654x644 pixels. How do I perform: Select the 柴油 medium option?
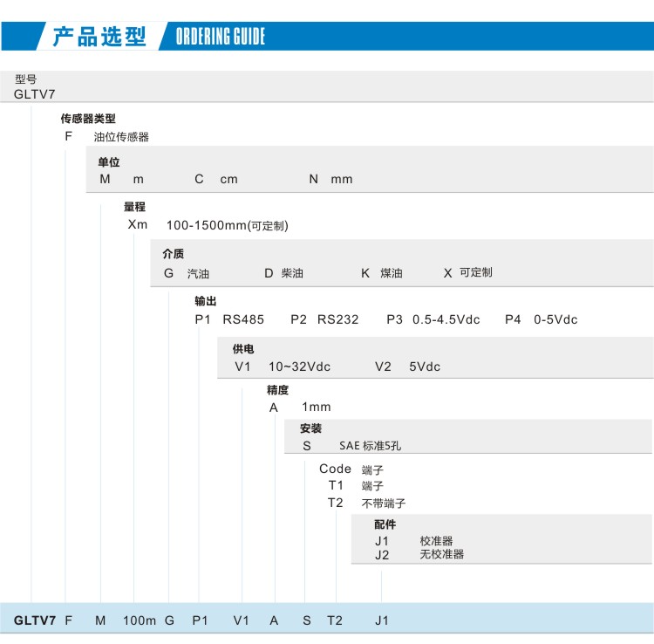pyautogui.click(x=292, y=273)
